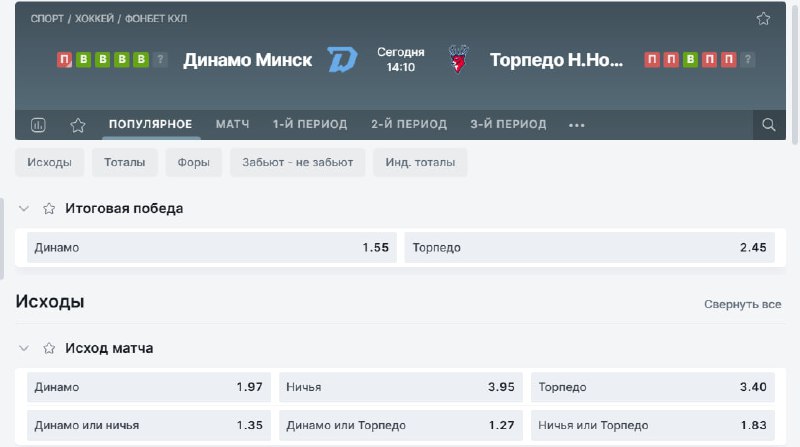Open the 3-Й ПЕРИОД tab
800x447 pixels.
(508, 124)
